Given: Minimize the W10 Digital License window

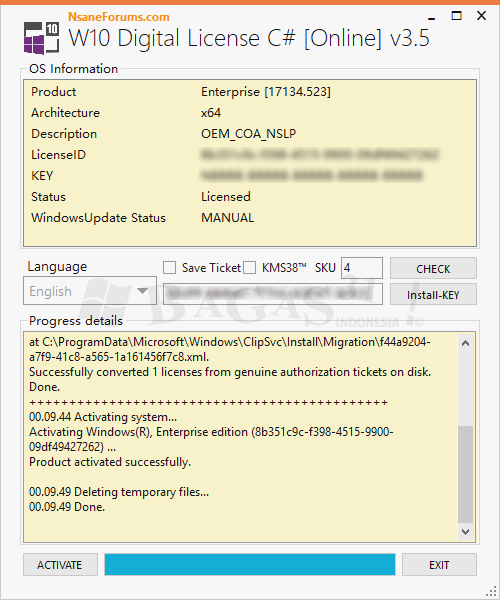Looking at the screenshot, I should click(432, 18).
